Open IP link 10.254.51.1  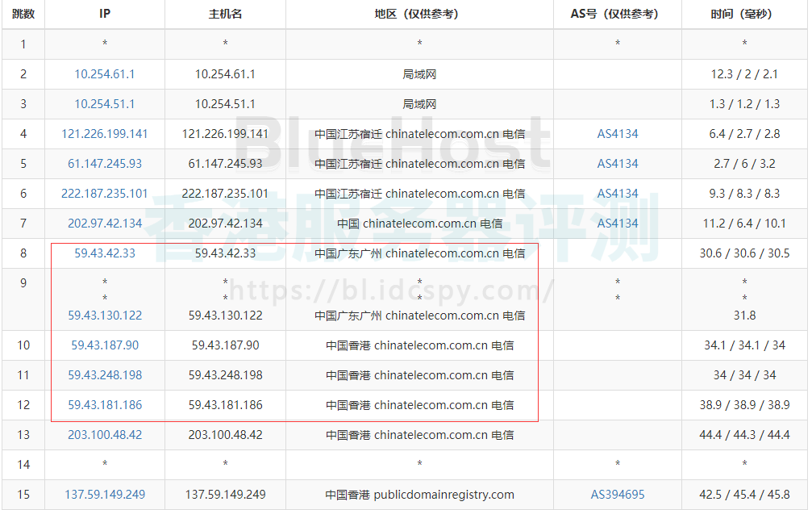105,104
